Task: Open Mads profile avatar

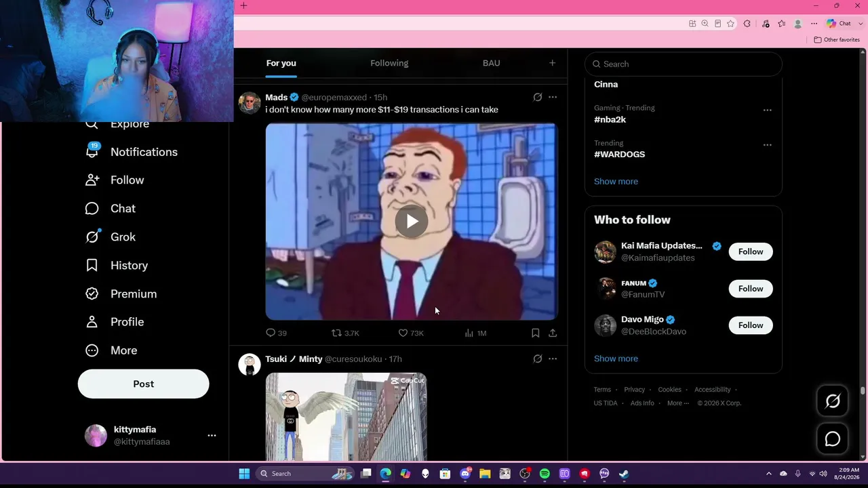Action: coord(250,103)
